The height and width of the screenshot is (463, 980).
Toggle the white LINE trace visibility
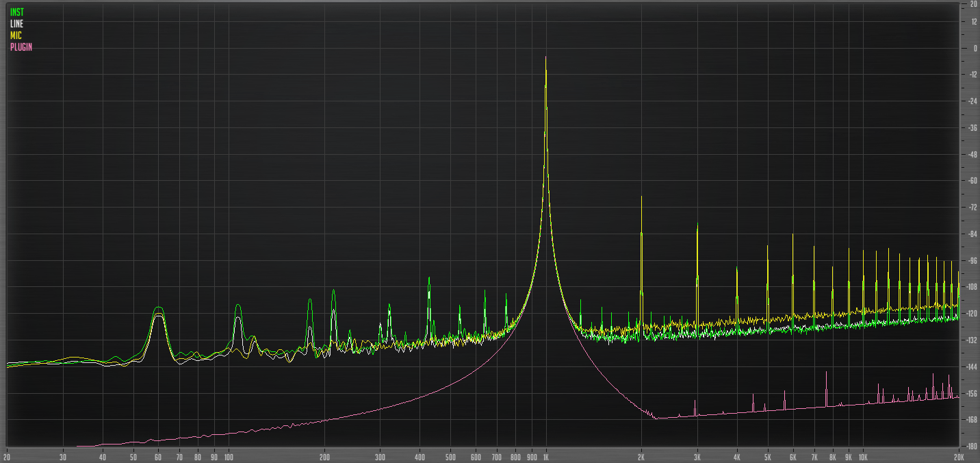[16, 23]
